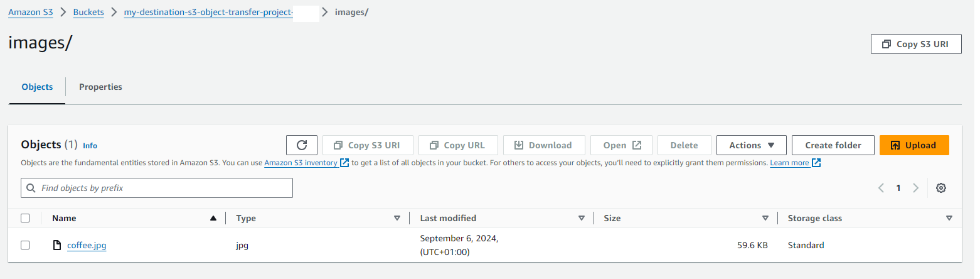Click the external link icon after Learn more
Image resolution: width=980 pixels, height=279 pixels.
pyautogui.click(x=816, y=163)
